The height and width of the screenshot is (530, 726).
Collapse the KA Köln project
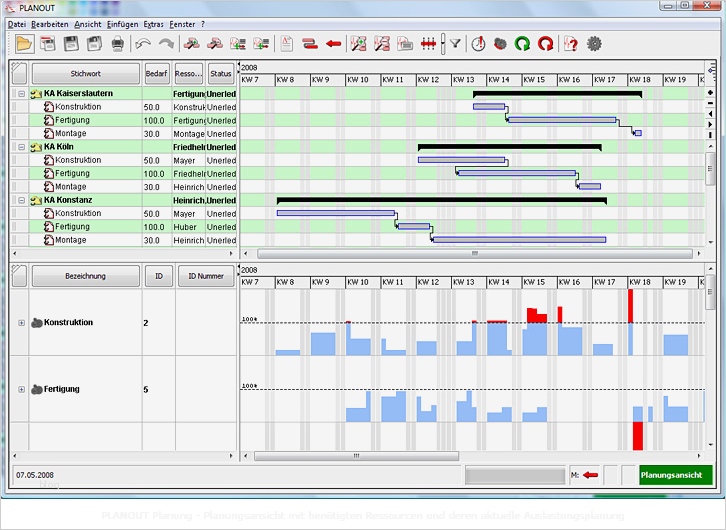click(x=21, y=147)
